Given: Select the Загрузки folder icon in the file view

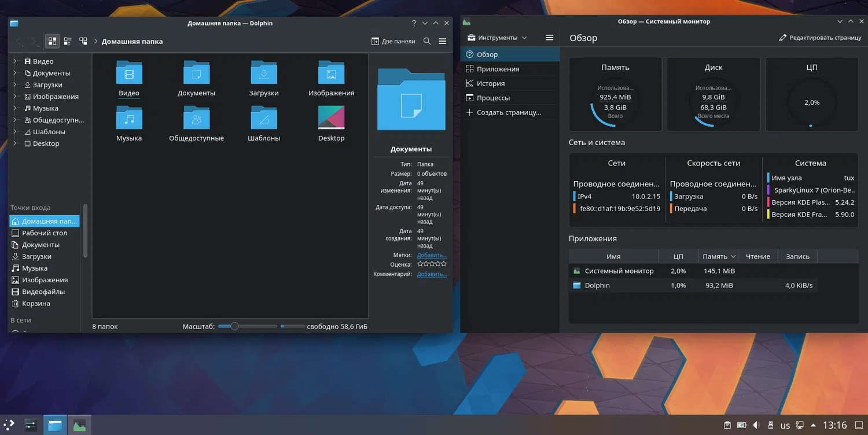Looking at the screenshot, I should pyautogui.click(x=264, y=73).
